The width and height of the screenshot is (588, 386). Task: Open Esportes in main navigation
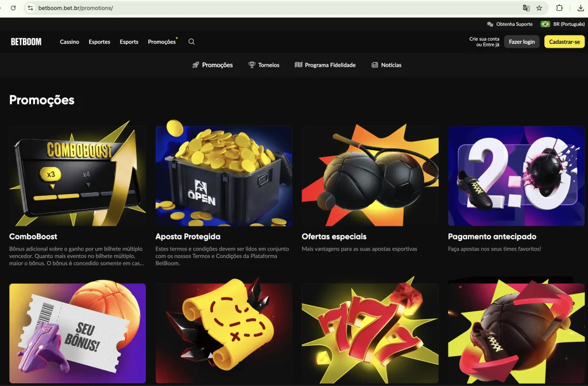[99, 41]
